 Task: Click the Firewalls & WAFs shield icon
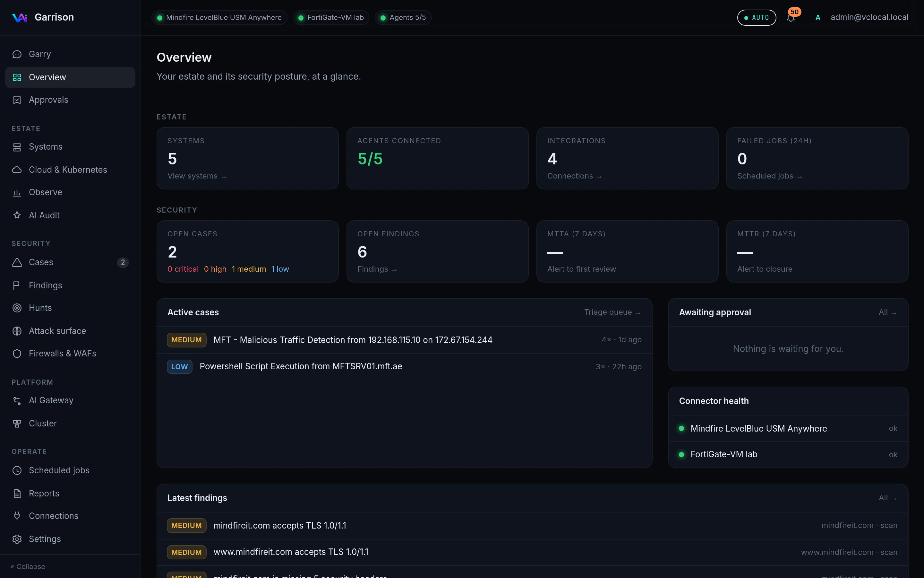(17, 354)
